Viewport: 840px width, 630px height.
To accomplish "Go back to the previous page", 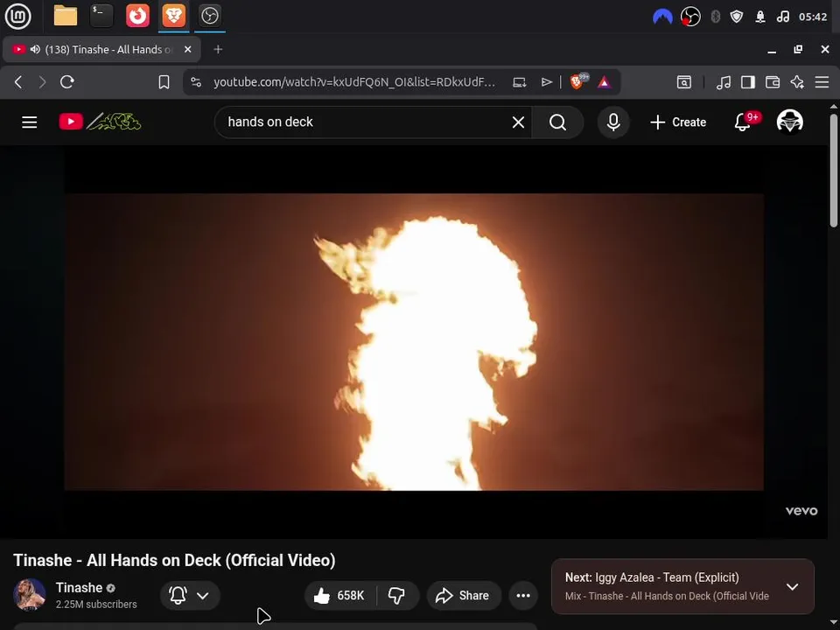I will [x=18, y=82].
